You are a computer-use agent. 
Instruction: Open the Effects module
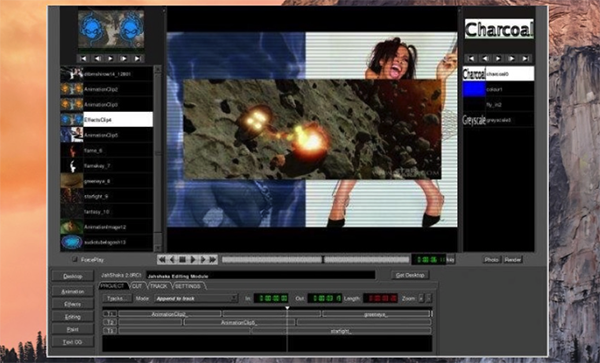(73, 304)
